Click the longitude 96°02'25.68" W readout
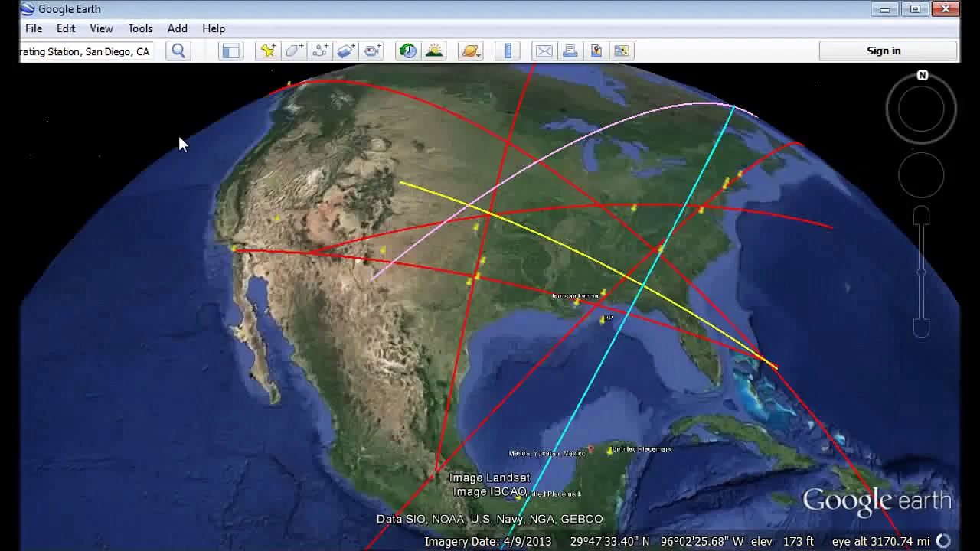The image size is (980, 551). pyautogui.click(x=702, y=541)
